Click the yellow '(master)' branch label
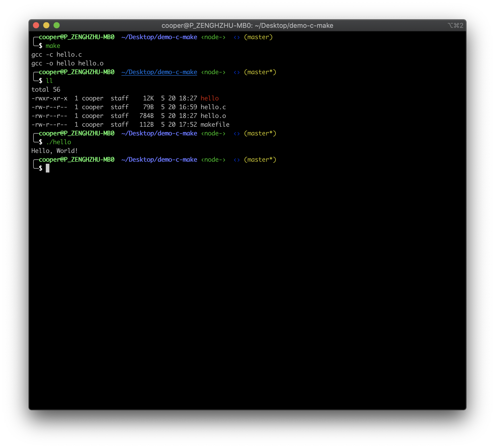The width and height of the screenshot is (495, 448). pos(258,37)
